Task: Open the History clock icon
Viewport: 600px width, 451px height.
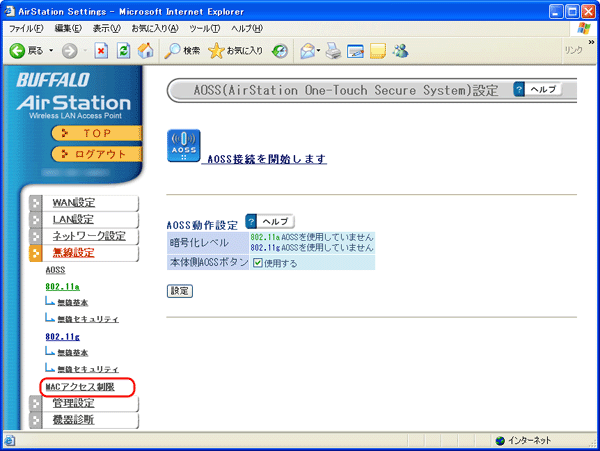Action: click(280, 50)
